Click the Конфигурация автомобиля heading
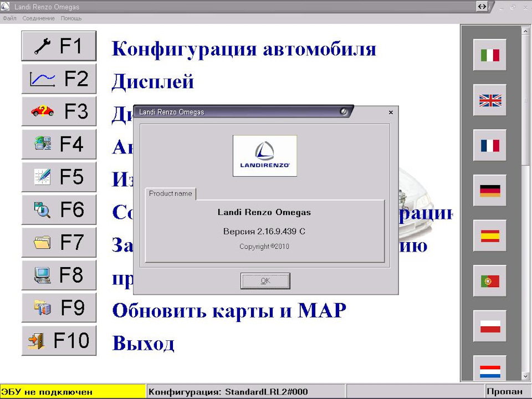The width and height of the screenshot is (532, 399). point(244,49)
